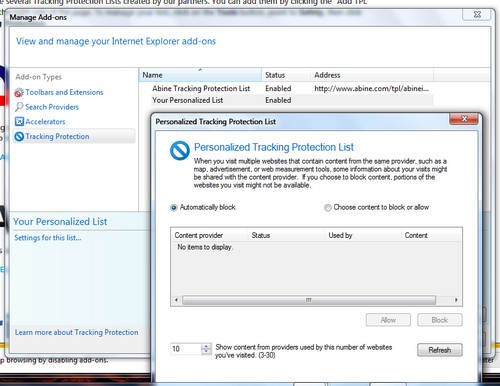The image size is (500, 386).
Task: Click the Used by column header
Action: tap(363, 235)
